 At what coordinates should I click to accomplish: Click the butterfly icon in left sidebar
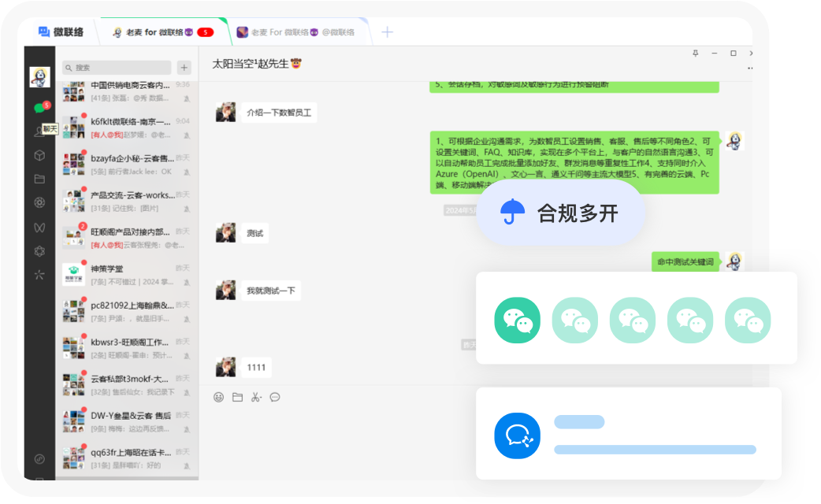pyautogui.click(x=39, y=227)
